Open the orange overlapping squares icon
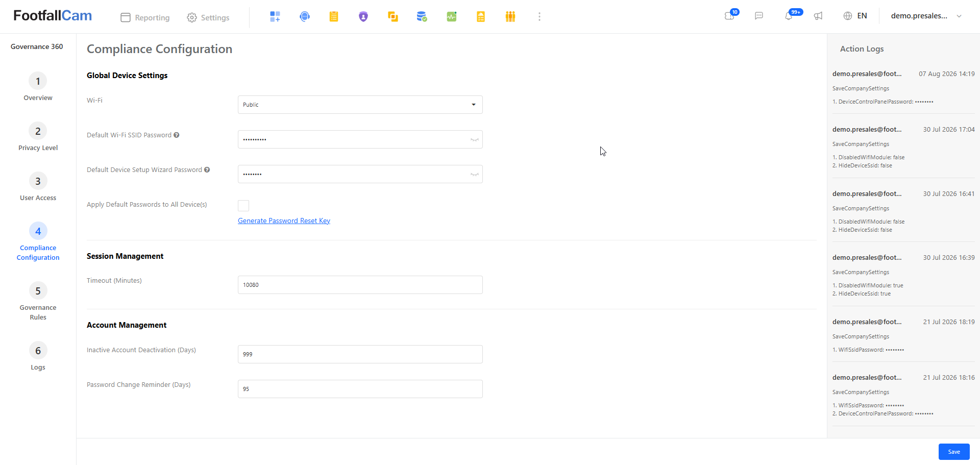 point(393,17)
